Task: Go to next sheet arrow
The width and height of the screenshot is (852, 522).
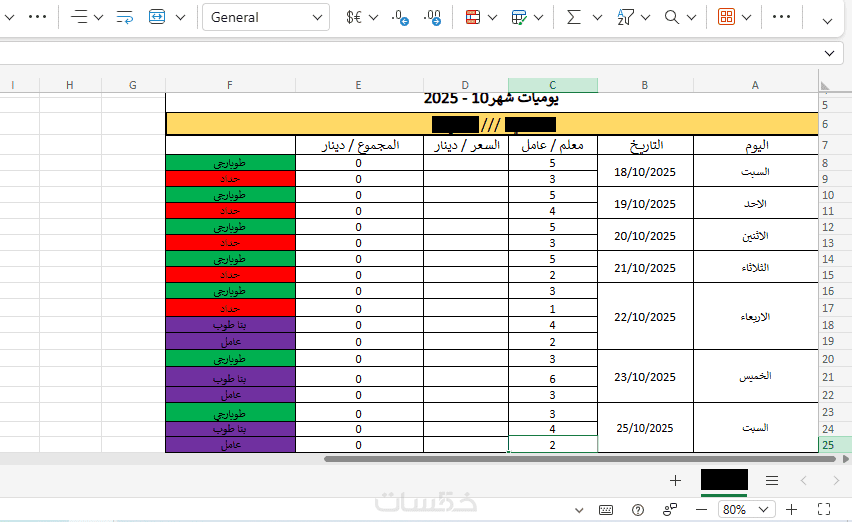Action: click(836, 480)
